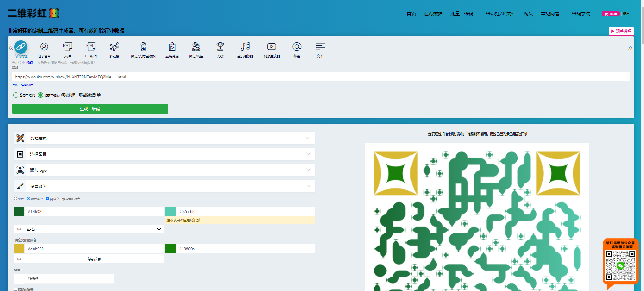
Task: Select the 视频播放器 video player icon
Action: [x=272, y=47]
